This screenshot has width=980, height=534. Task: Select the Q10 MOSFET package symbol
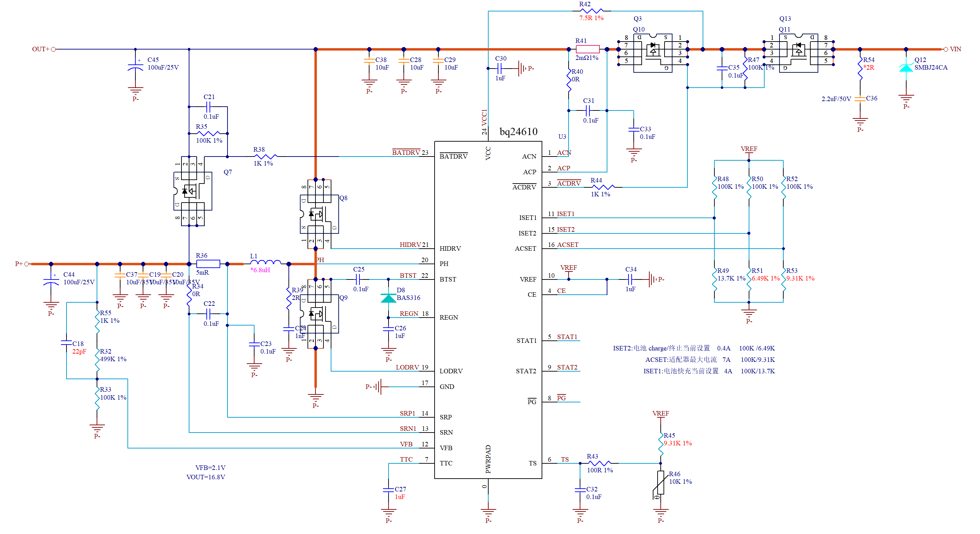[653, 53]
